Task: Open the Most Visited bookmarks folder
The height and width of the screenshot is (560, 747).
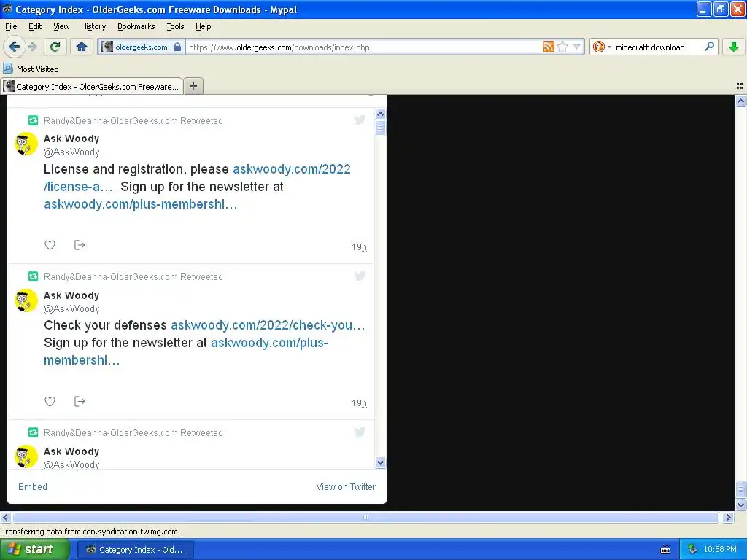Action: click(31, 69)
